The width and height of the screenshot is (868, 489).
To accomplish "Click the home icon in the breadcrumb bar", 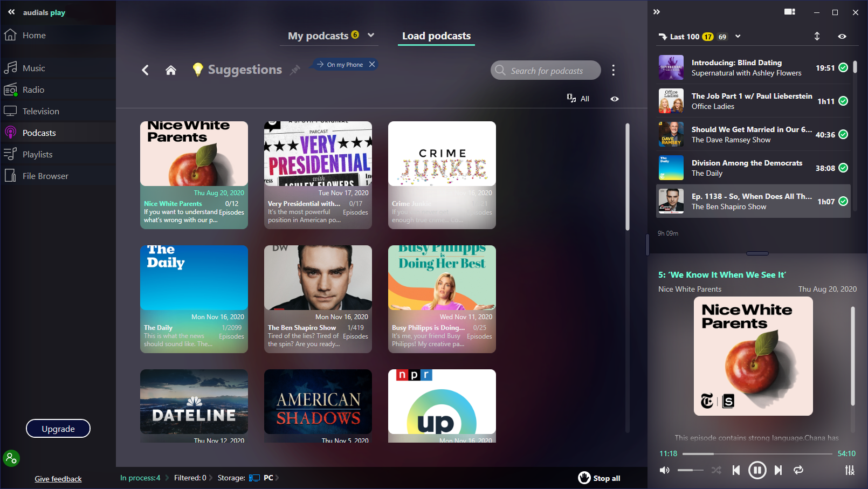I will click(x=171, y=70).
